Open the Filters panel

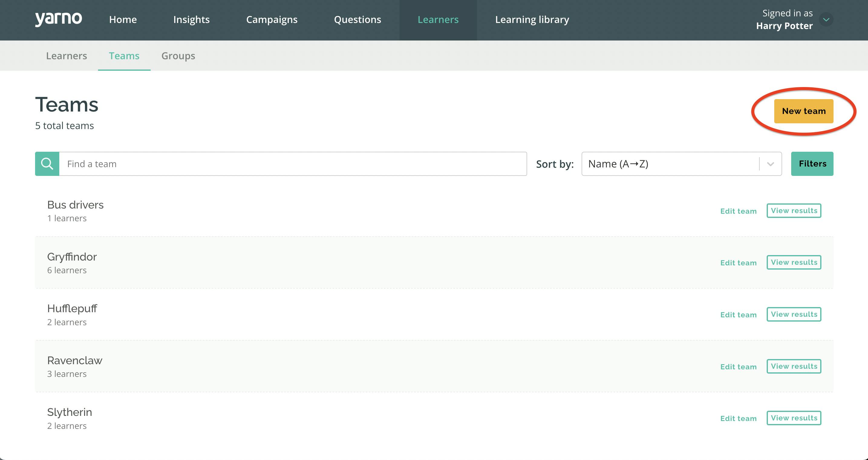click(812, 164)
